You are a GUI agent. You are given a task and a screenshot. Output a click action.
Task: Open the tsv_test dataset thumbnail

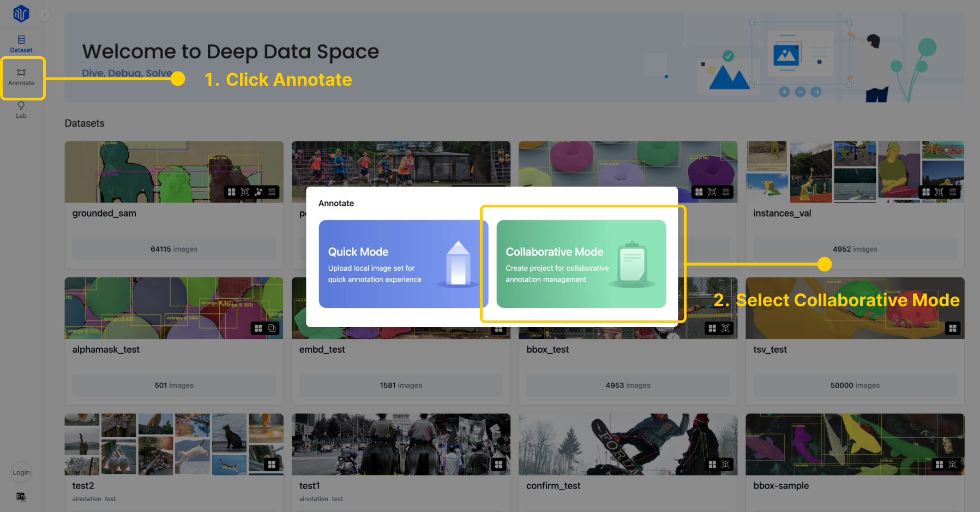[x=855, y=308]
